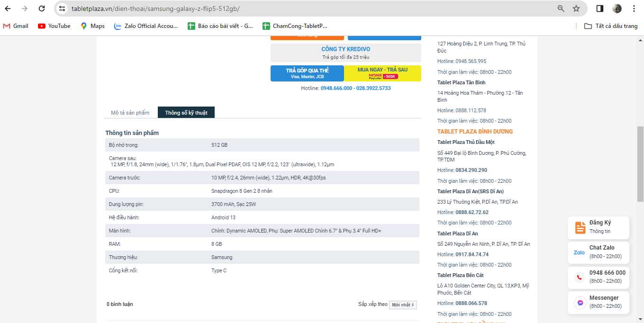Click hotline number 0834.290.290
644x323 pixels.
pos(472,170)
